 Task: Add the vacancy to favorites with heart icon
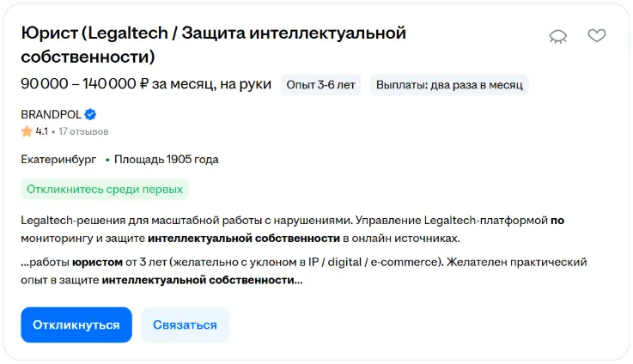(x=596, y=36)
